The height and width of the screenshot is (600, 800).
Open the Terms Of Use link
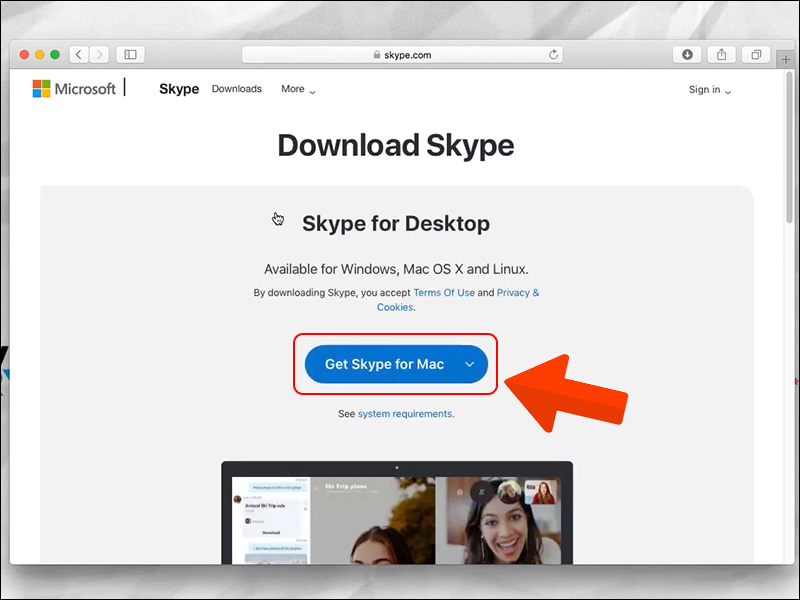pyautogui.click(x=444, y=292)
